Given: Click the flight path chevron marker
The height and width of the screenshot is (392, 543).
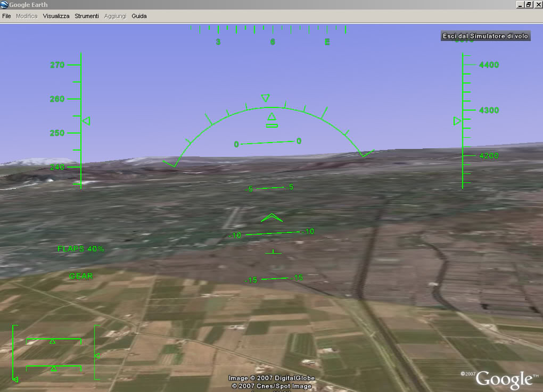Looking at the screenshot, I should (x=271, y=218).
